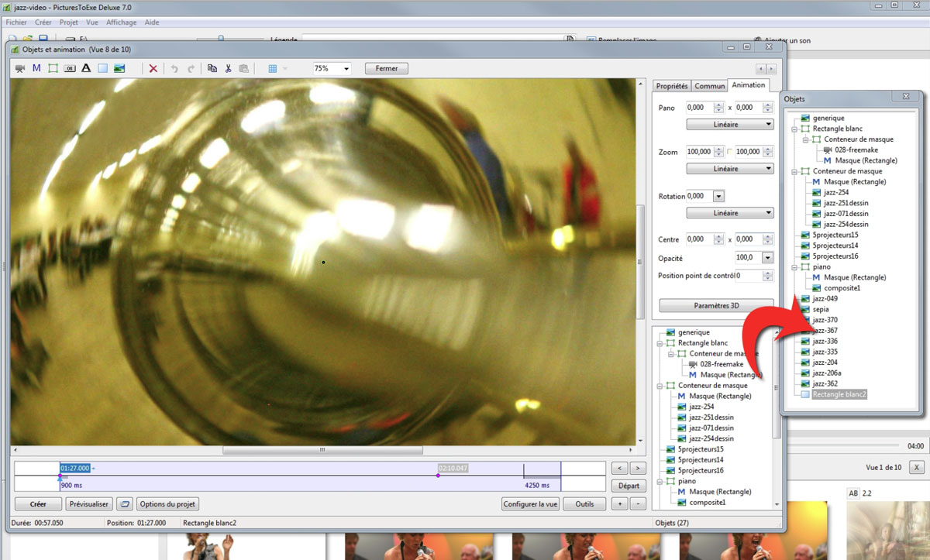Open Linéaire dropdown under Zoom

pyautogui.click(x=730, y=168)
